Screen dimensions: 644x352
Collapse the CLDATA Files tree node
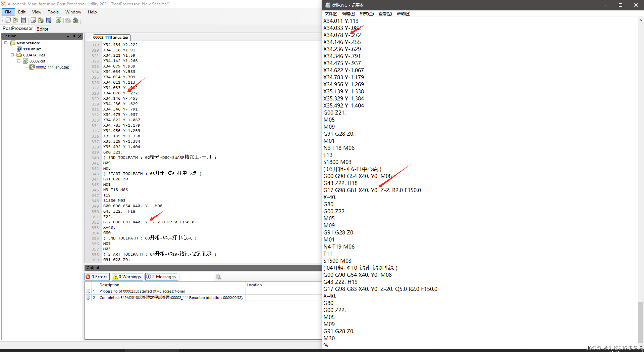[x=12, y=55]
